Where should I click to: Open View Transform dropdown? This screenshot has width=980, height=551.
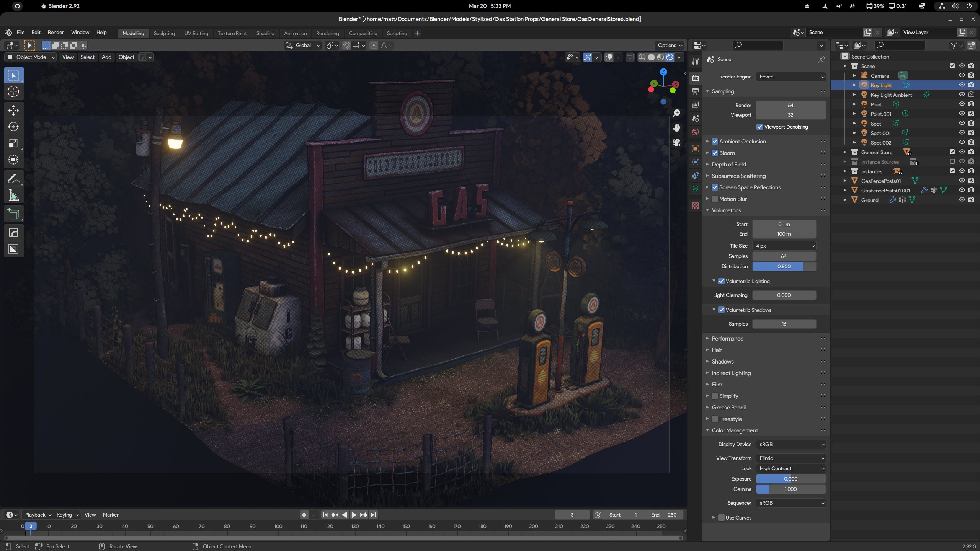pyautogui.click(x=791, y=458)
